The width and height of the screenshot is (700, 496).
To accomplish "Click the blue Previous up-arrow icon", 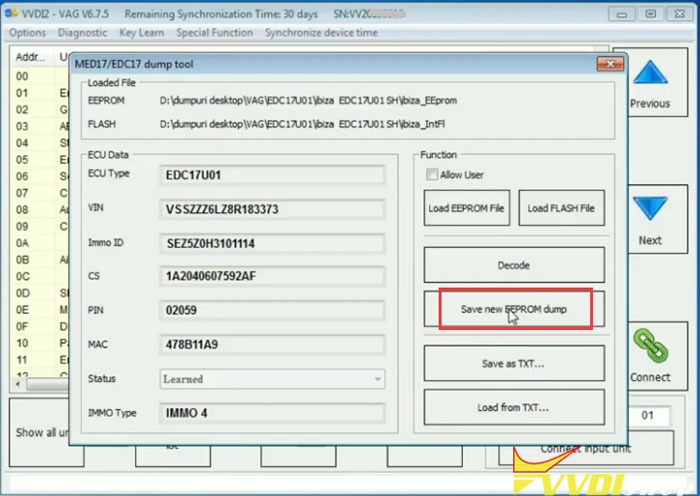I will (x=650, y=73).
